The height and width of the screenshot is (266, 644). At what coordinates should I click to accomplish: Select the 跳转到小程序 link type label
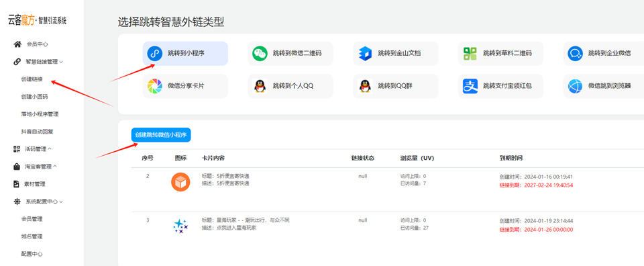pos(186,54)
